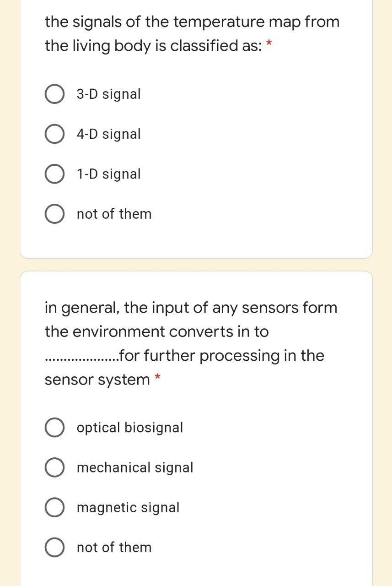392x586 pixels.
Task: Click the 'magnetic signal' label text
Action: 128,507
